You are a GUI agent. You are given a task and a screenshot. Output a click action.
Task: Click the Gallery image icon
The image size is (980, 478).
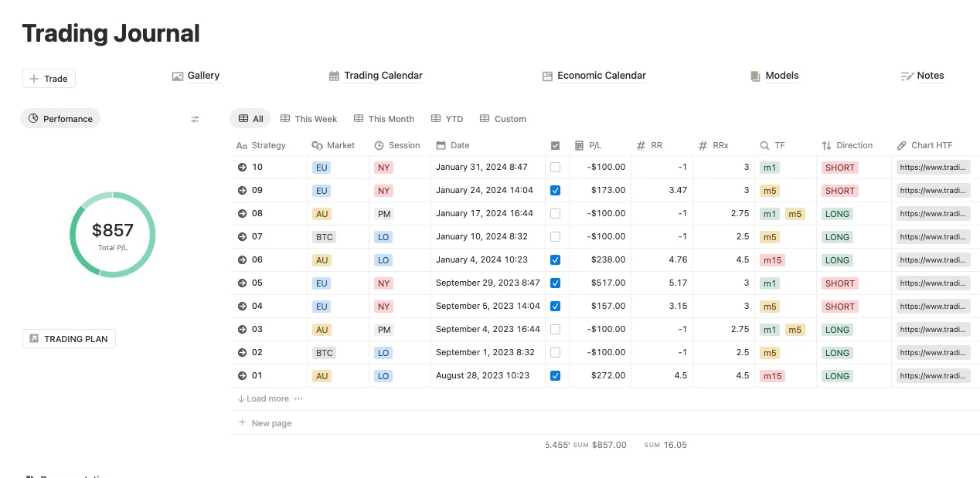178,75
